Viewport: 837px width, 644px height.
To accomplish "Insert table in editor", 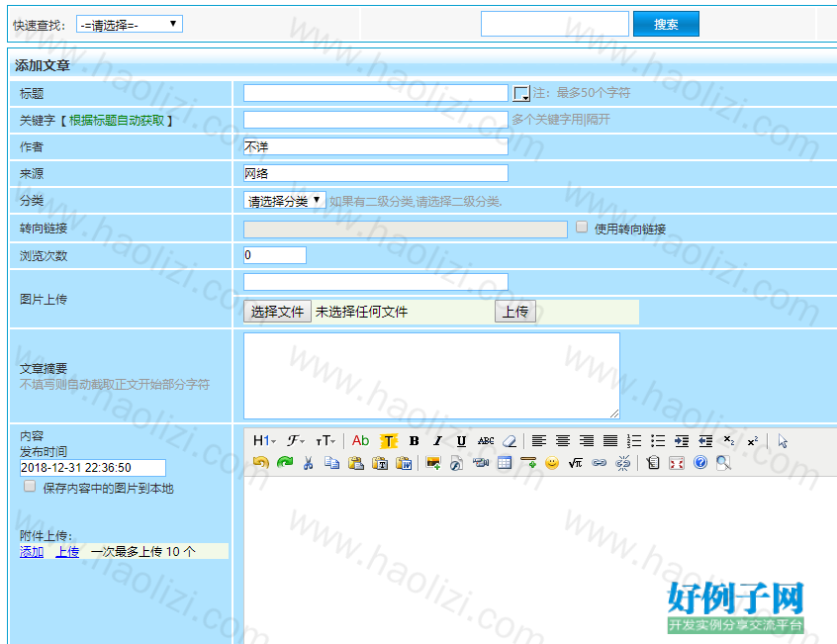I will pos(505,463).
